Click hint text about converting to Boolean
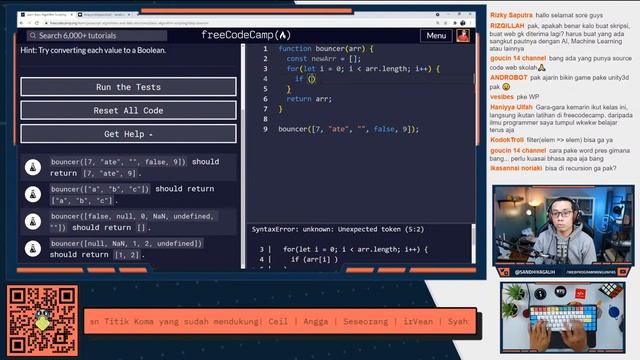The height and width of the screenshot is (360, 640). click(x=93, y=50)
